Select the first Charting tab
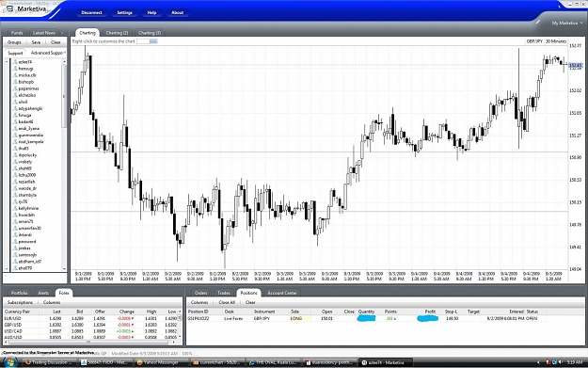 click(87, 33)
